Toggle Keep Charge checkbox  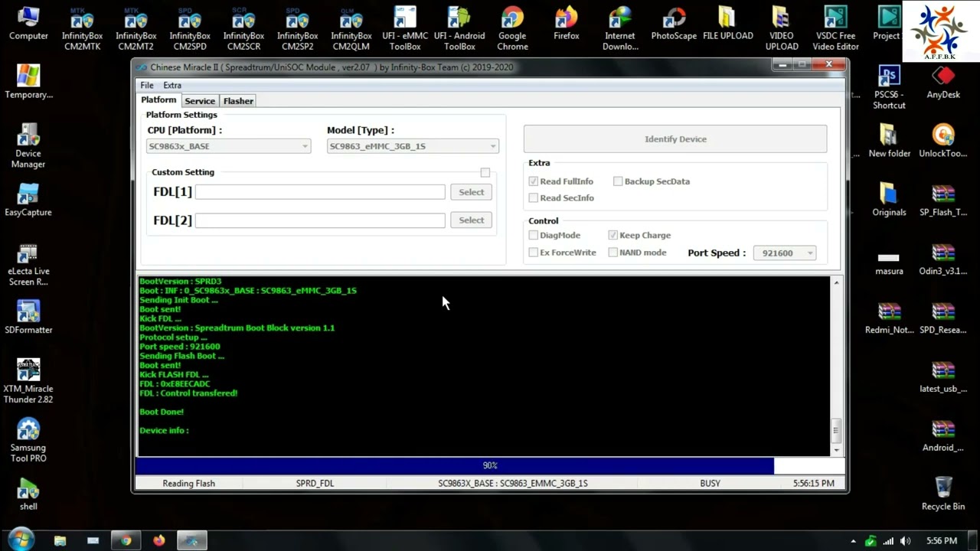[x=613, y=235]
